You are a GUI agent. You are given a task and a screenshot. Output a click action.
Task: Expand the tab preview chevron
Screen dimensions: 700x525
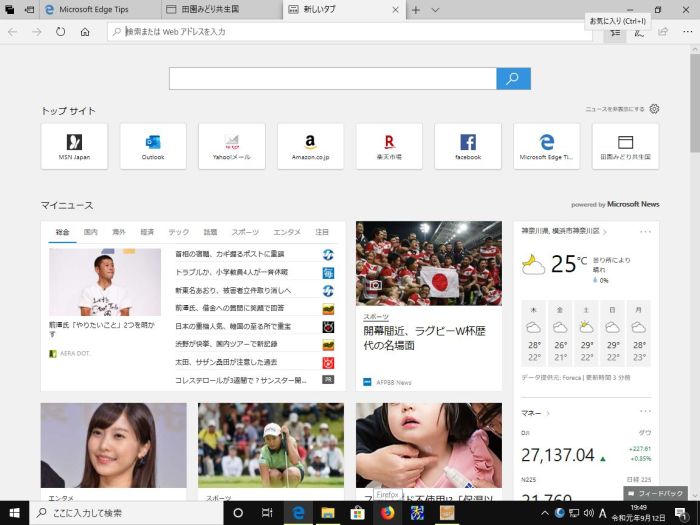[435, 10]
